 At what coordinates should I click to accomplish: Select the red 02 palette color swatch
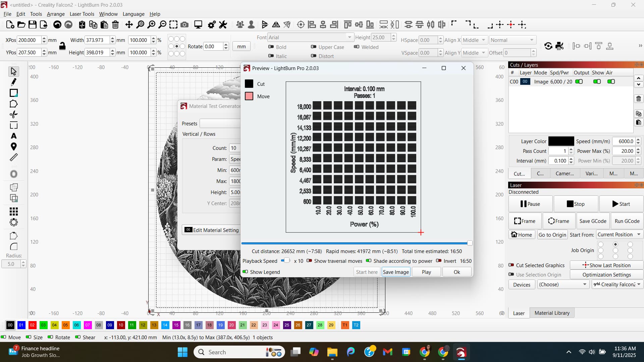click(x=32, y=325)
